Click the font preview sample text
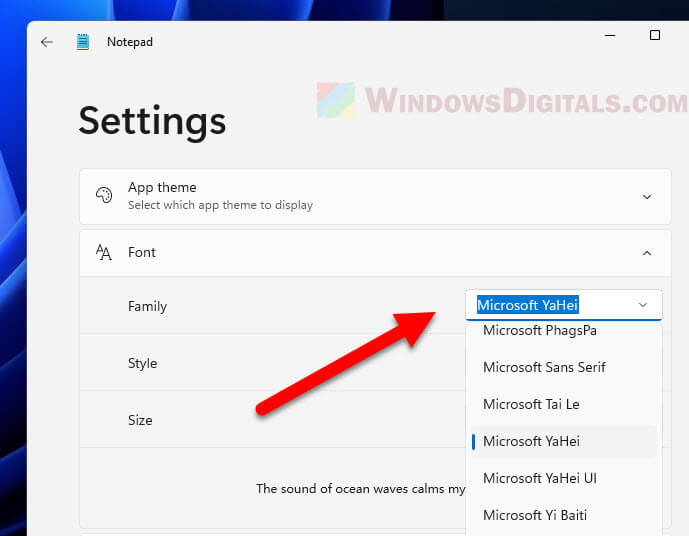This screenshot has height=536, width=689. coord(360,489)
